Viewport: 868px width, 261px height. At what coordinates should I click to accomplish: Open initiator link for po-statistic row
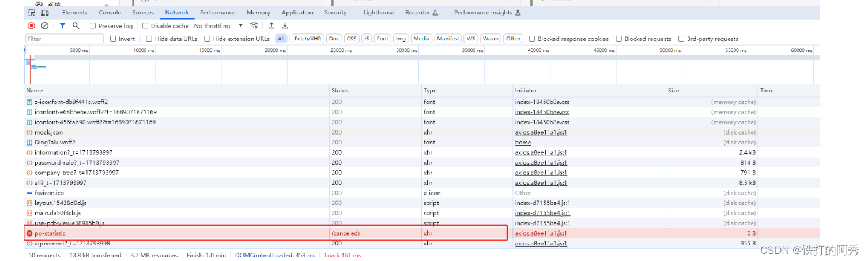coord(541,233)
